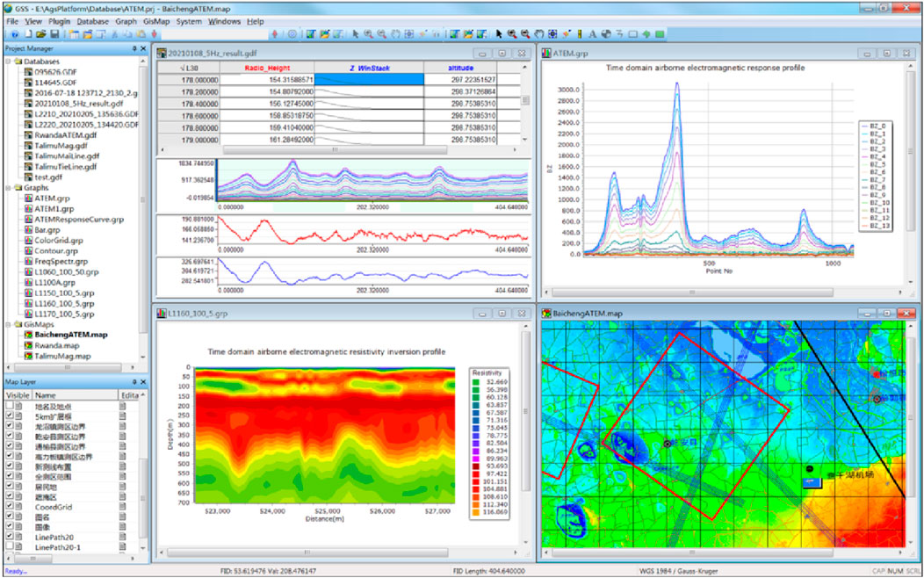The width and height of the screenshot is (924, 578).
Task: Collapse the Graphs tree node
Action: [7, 187]
